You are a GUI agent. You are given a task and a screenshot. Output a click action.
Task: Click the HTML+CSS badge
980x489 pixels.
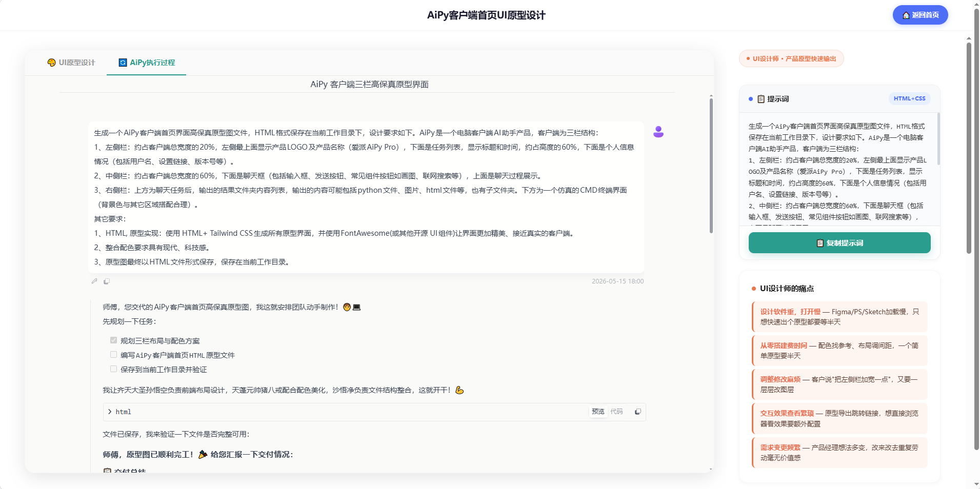[909, 98]
